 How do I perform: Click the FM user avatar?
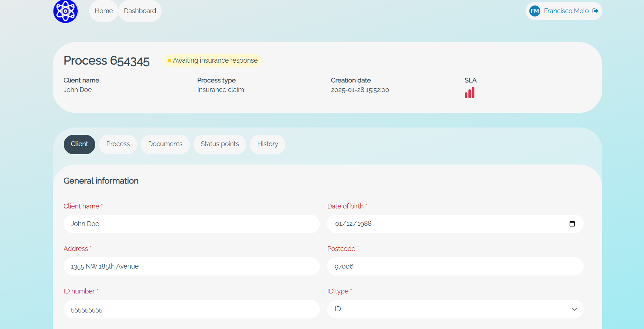(534, 11)
